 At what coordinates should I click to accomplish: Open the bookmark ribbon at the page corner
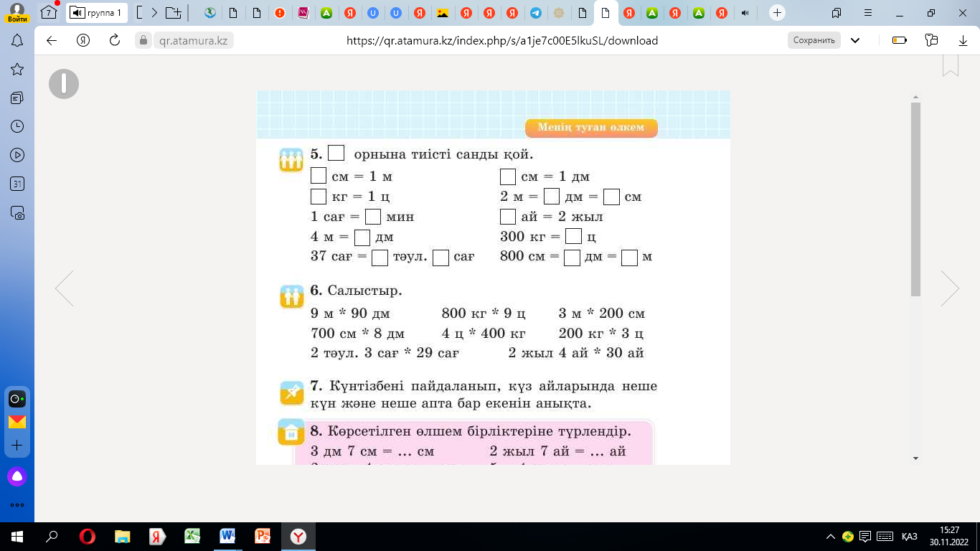[x=951, y=65]
